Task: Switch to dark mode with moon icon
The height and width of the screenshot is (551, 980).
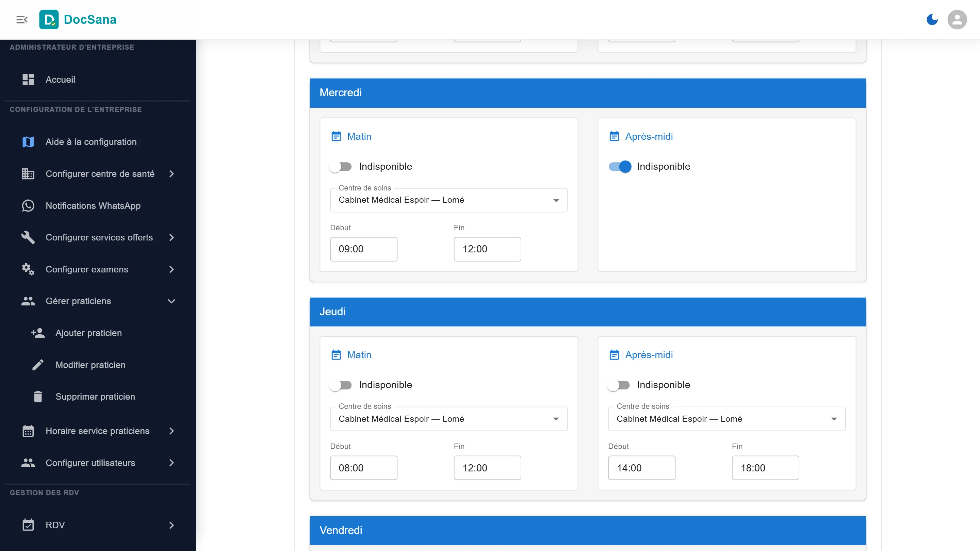Action: click(x=932, y=19)
